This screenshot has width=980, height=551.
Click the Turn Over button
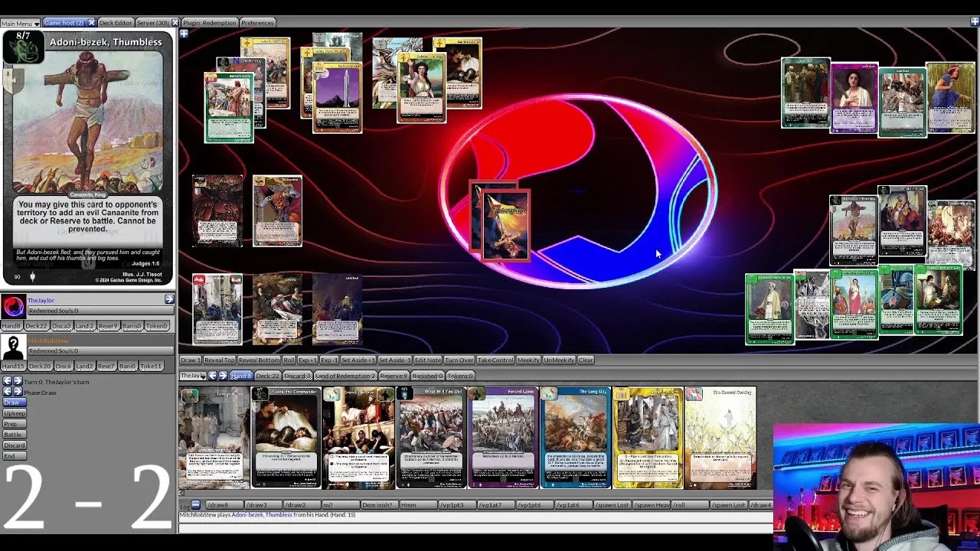(x=459, y=360)
